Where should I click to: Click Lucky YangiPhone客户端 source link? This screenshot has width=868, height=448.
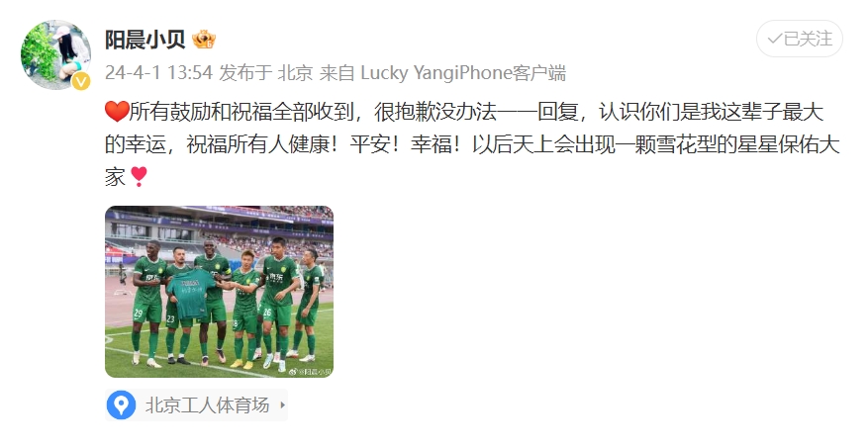coord(463,73)
